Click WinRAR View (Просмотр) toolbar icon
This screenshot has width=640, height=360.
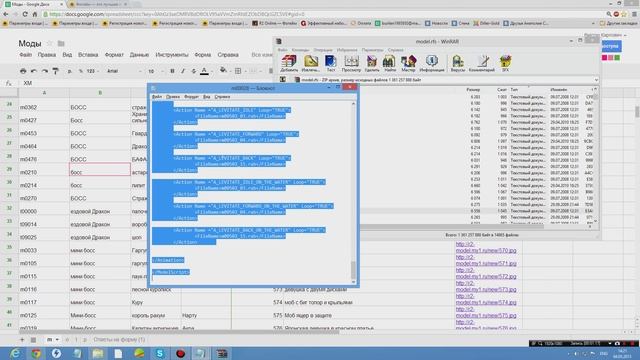click(x=351, y=63)
